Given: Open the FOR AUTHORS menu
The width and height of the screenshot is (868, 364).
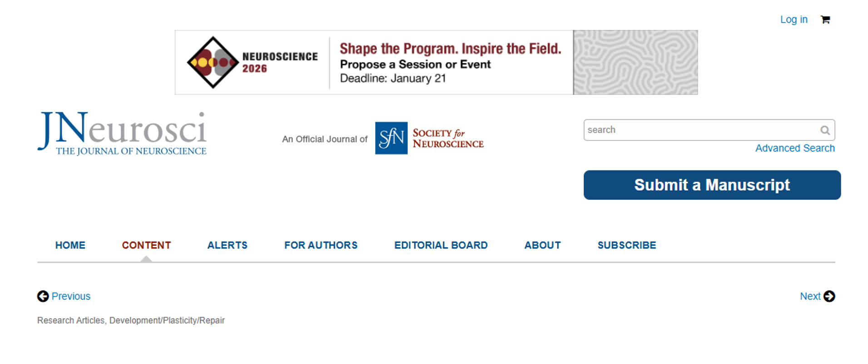Looking at the screenshot, I should tap(321, 245).
